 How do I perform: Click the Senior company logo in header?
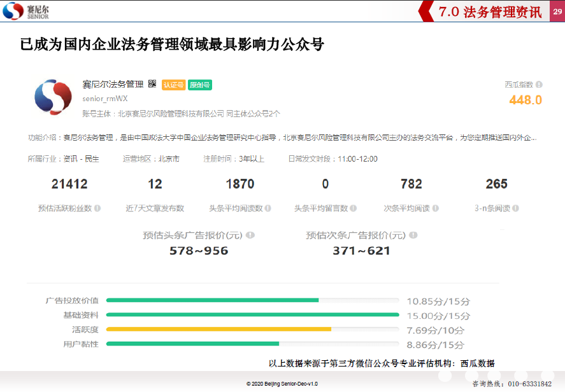point(25,11)
